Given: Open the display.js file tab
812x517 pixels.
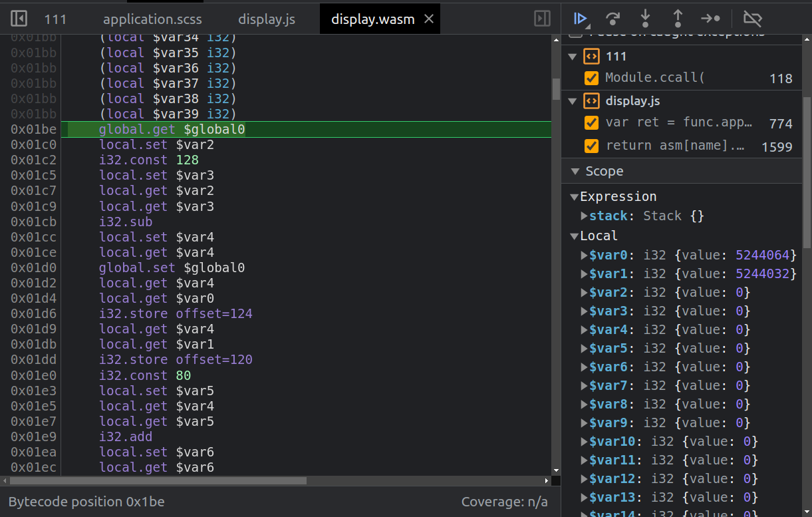Looking at the screenshot, I should point(266,19).
